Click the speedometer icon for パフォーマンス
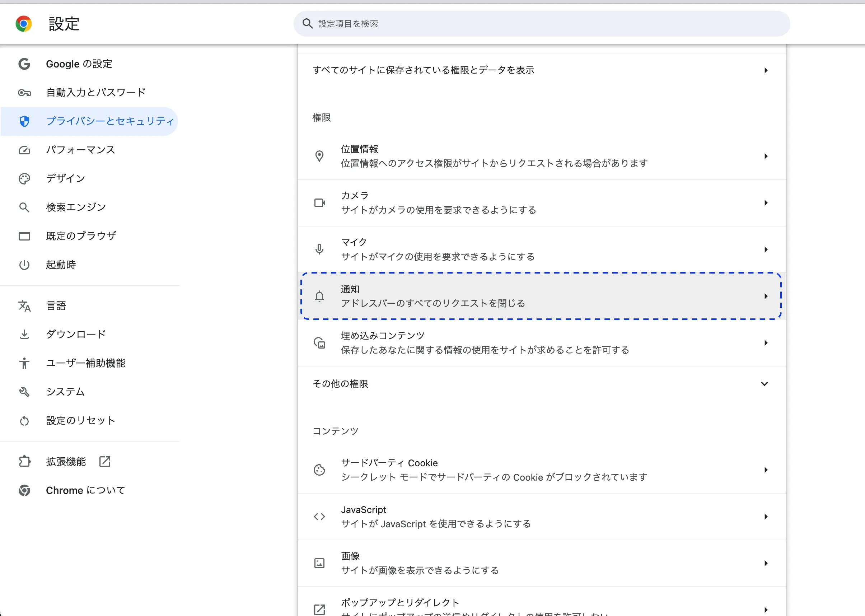Screen dimensions: 865x616 [x=24, y=150]
